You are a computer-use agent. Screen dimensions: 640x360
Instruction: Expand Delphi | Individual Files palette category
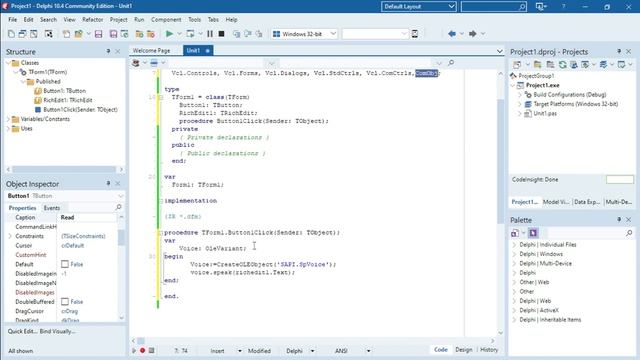pyautogui.click(x=514, y=244)
